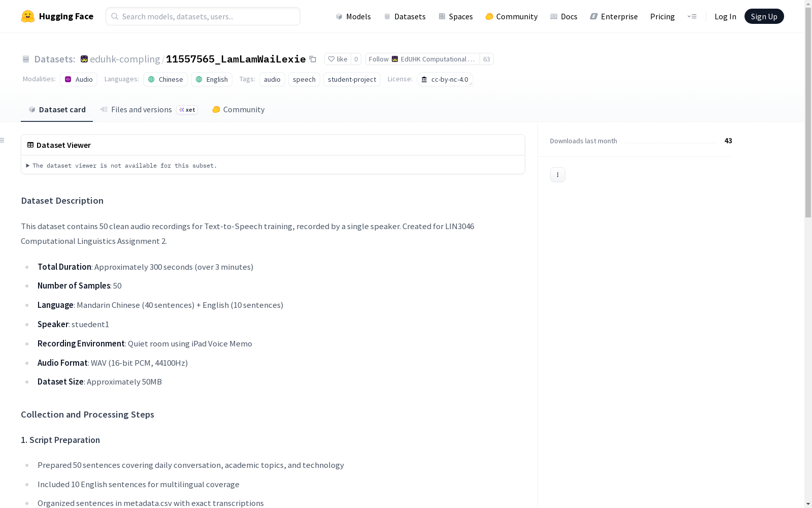The width and height of the screenshot is (812, 508).
Task: Focus the search models, datasets, users field
Action: (203, 16)
